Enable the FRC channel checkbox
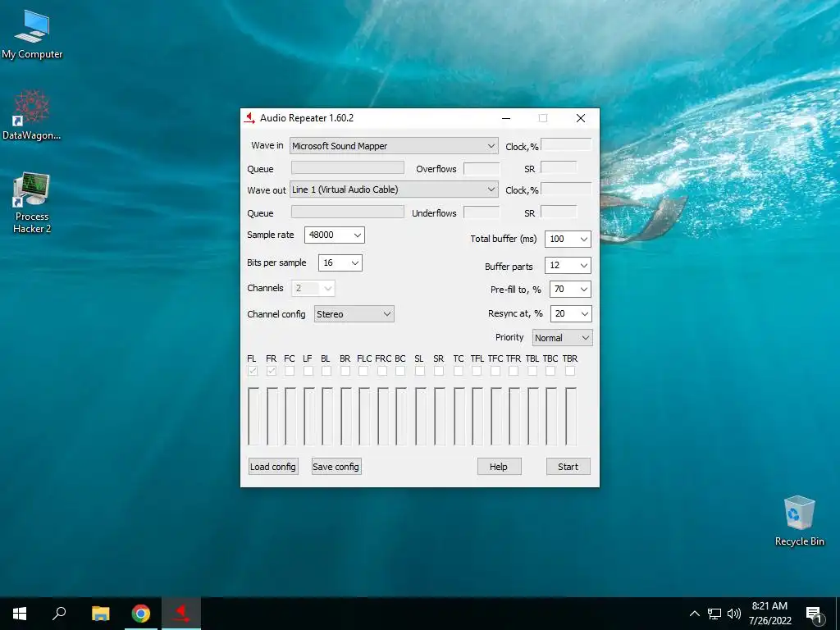 pyautogui.click(x=382, y=371)
